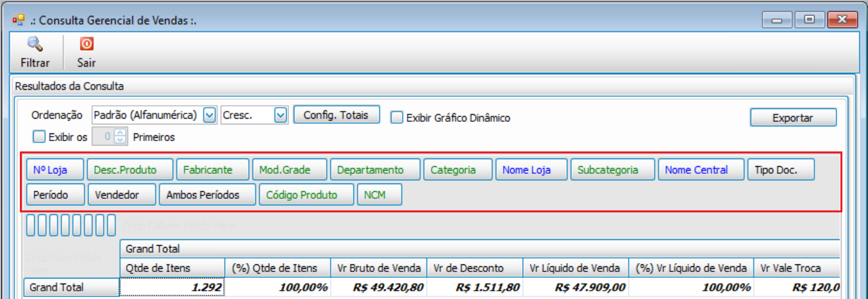Screen dimensions: 868x299
Task: Click the Exportar button
Action: click(793, 117)
